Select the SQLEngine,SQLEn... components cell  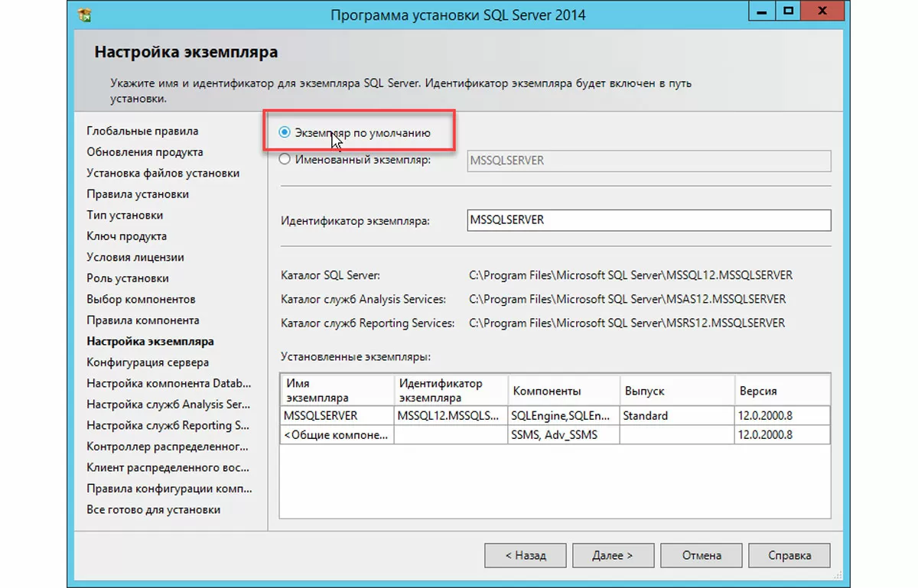(x=563, y=416)
